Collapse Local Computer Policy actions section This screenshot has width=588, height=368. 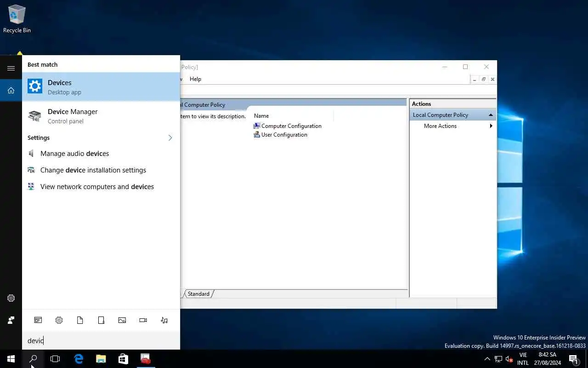tap(491, 115)
